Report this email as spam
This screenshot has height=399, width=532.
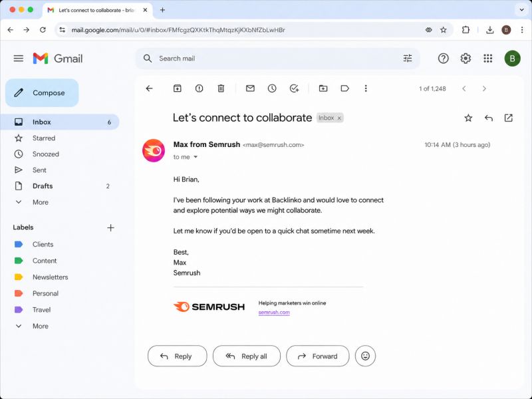[199, 88]
